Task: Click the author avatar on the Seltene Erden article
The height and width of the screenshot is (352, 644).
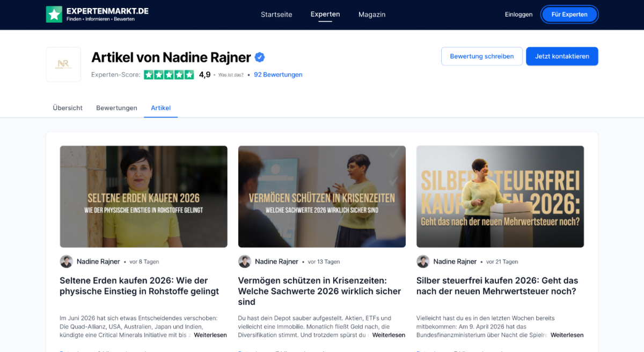Action: (x=67, y=262)
